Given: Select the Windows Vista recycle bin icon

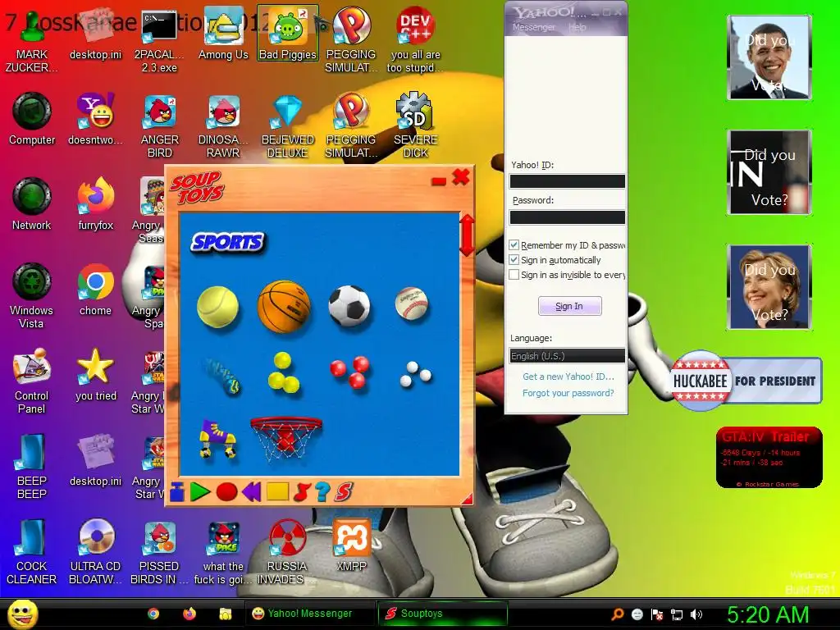Looking at the screenshot, I should 32,295.
